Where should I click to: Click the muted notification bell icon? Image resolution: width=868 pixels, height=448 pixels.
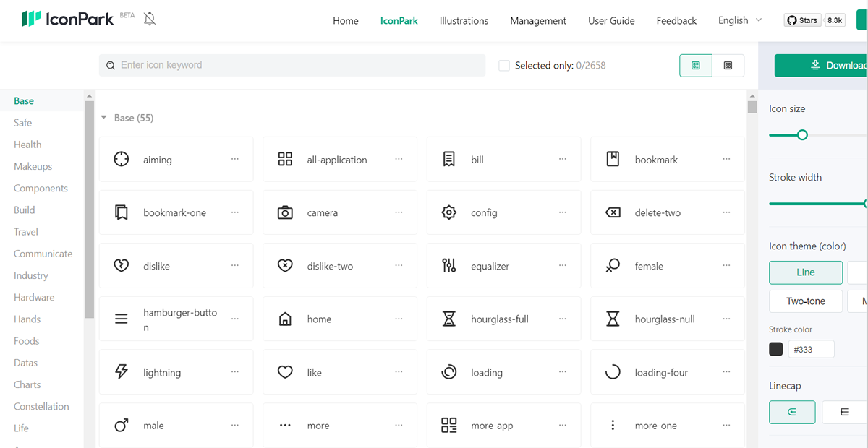pyautogui.click(x=150, y=19)
